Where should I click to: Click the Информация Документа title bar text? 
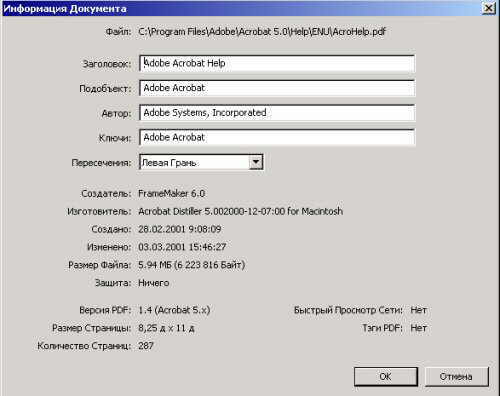coord(65,8)
